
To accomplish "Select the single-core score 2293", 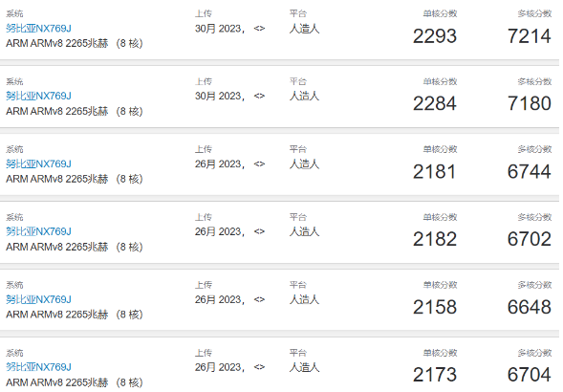I will pyautogui.click(x=435, y=36).
